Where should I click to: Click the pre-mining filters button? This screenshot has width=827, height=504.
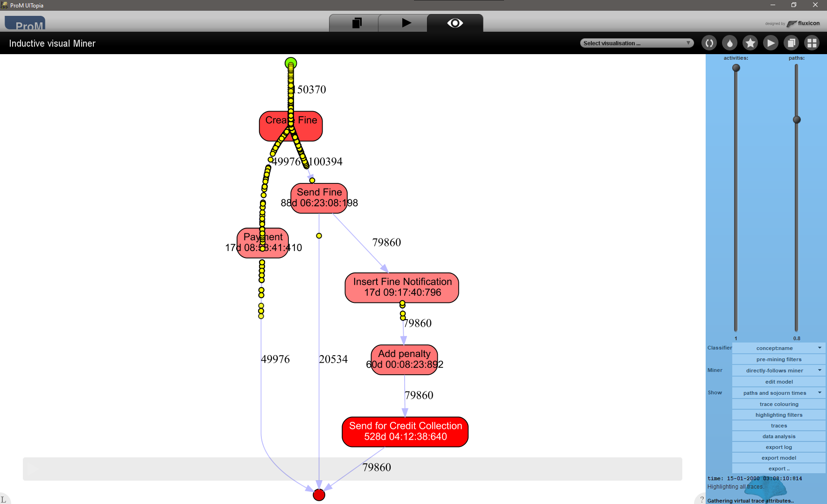pos(778,359)
